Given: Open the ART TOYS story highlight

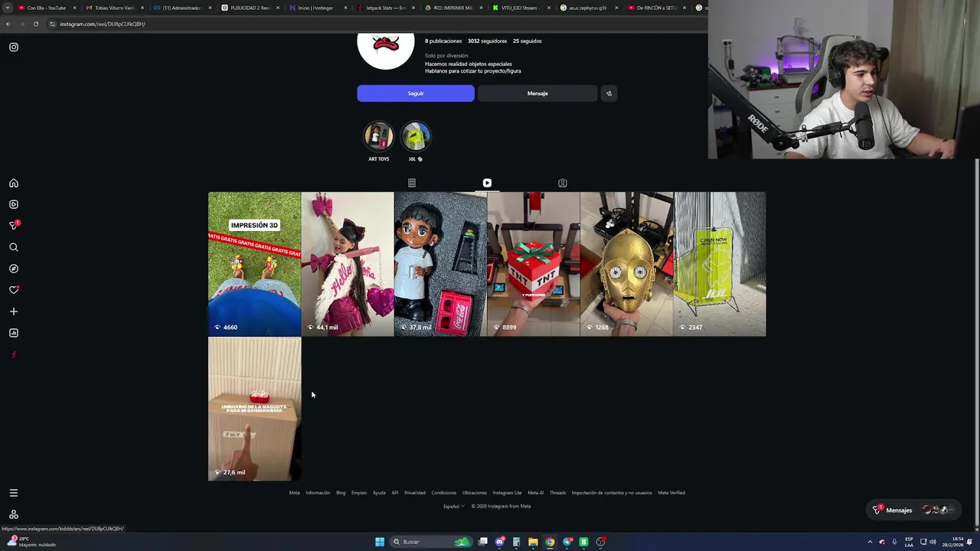Looking at the screenshot, I should (378, 137).
